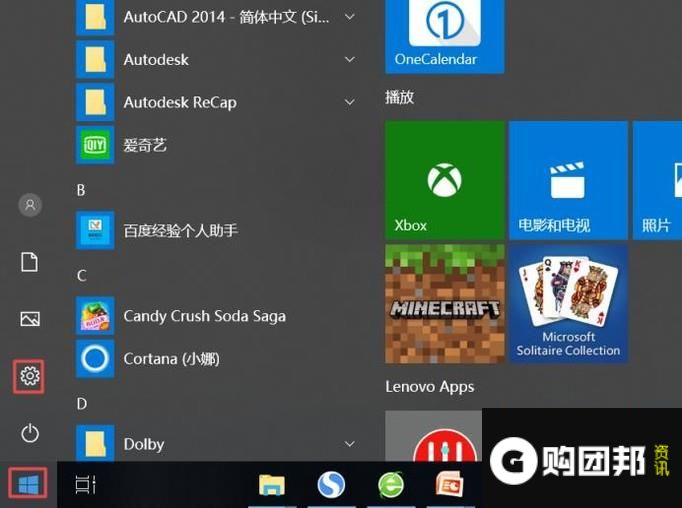Open the Documents icon in sidebar
Screen dimensions: 682x508
[30, 262]
